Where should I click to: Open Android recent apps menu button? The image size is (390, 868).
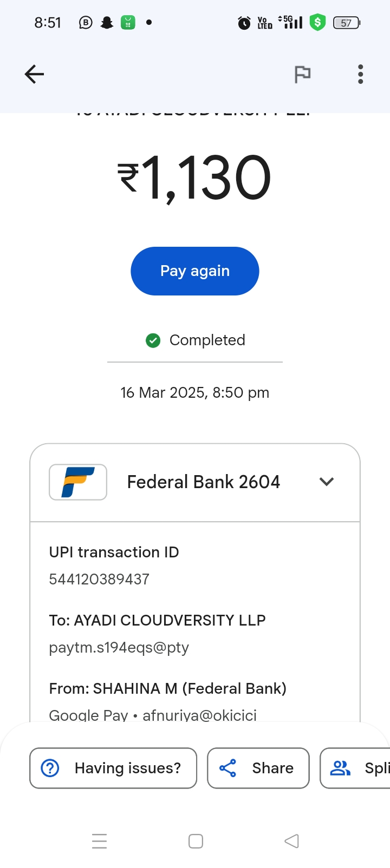click(100, 841)
